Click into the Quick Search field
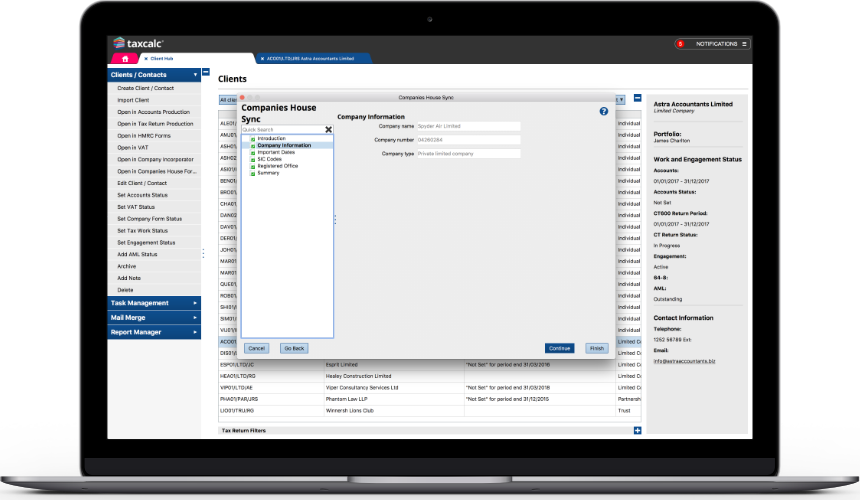Viewport: 860px width, 500px height. (283, 129)
